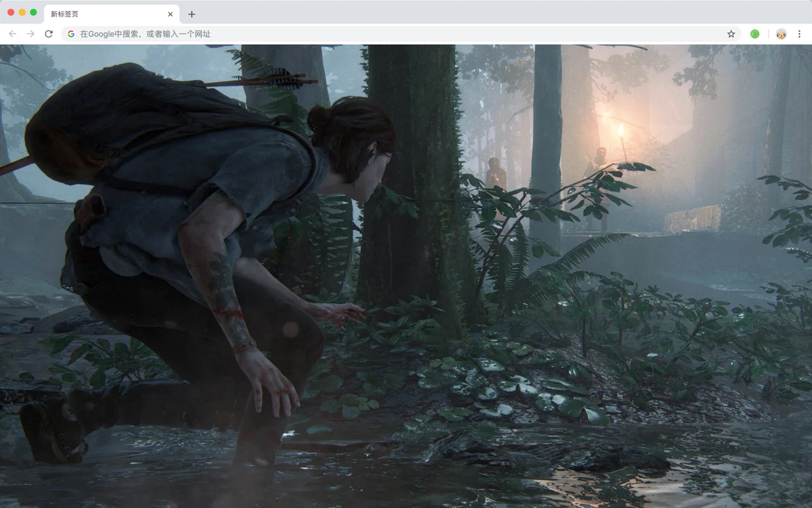The image size is (812, 508).
Task: Go back with the back arrow
Action: [13, 34]
